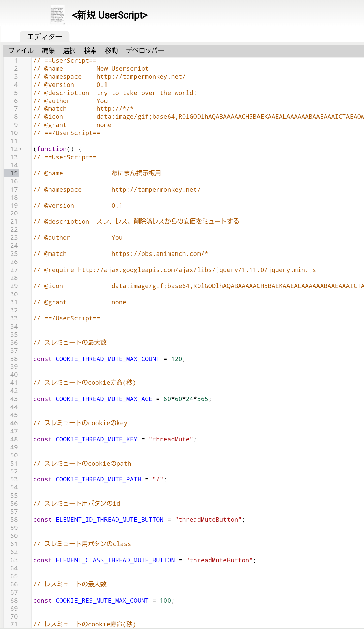364x644 pixels.
Task: Open the 選択 menu
Action: point(69,50)
